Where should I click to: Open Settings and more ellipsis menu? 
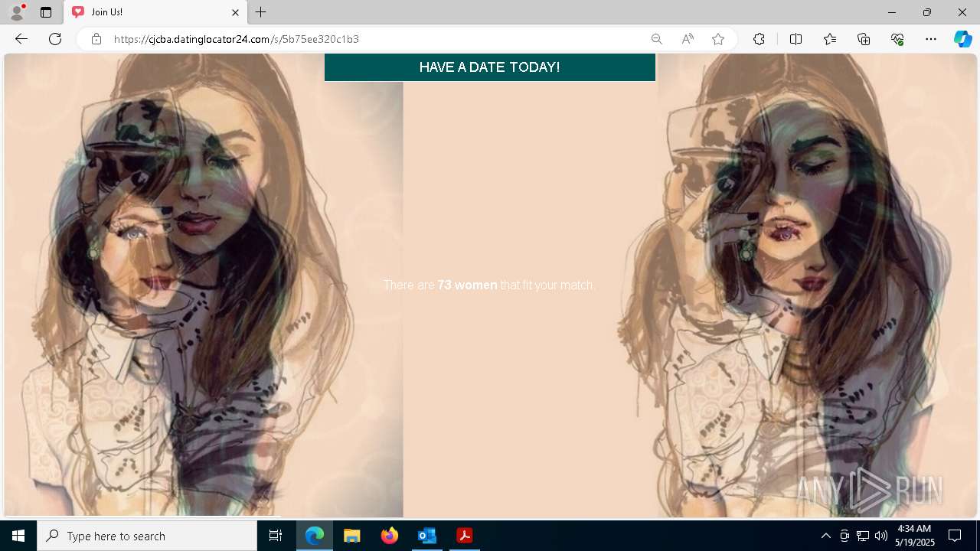931,39
